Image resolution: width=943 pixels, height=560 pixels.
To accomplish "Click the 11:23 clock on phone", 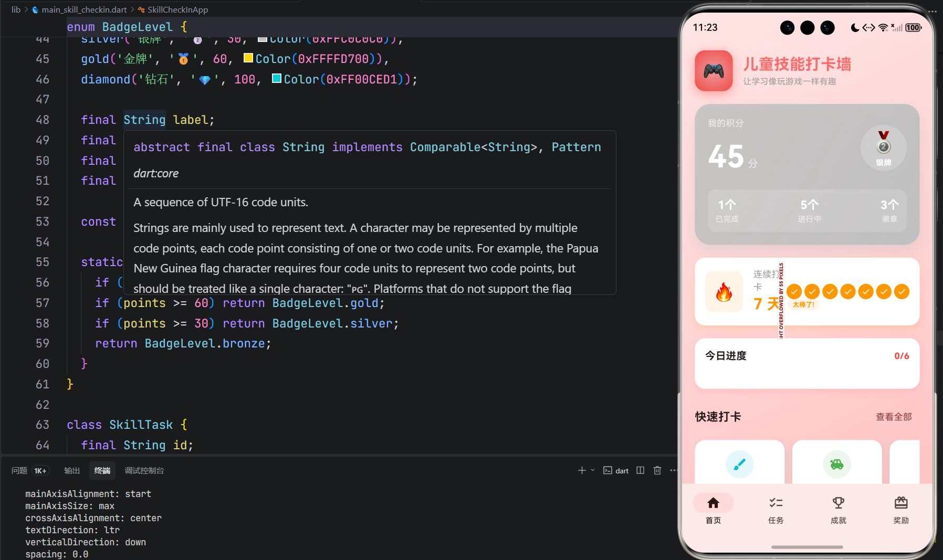I will pyautogui.click(x=705, y=27).
